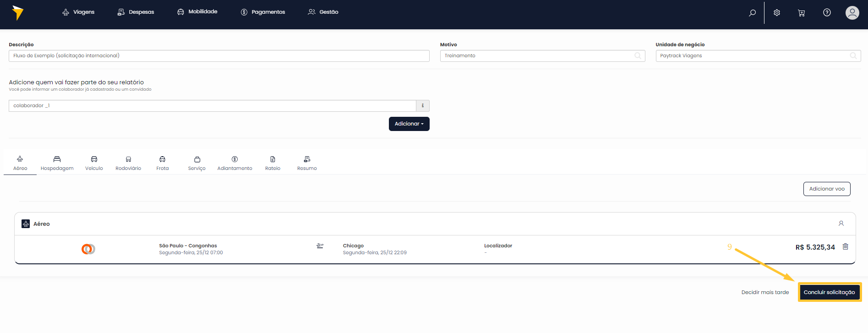Click the flight departure icon between cities

[x=320, y=246]
